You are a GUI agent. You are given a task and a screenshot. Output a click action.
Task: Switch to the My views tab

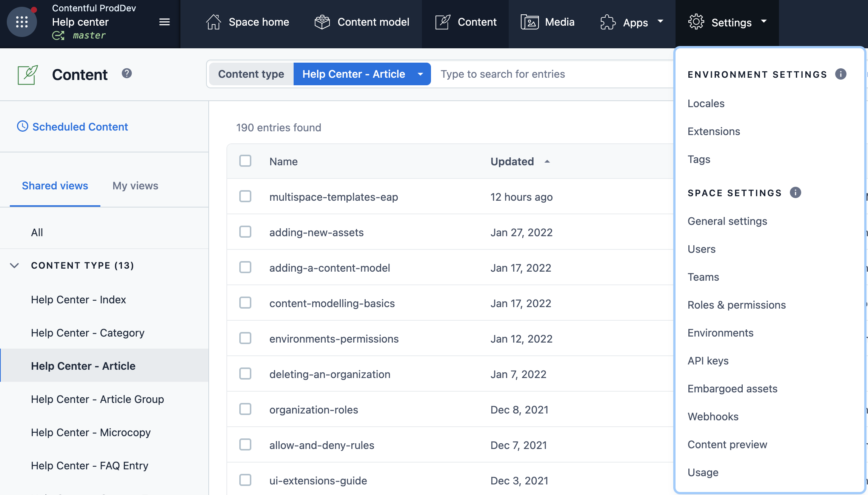point(135,186)
